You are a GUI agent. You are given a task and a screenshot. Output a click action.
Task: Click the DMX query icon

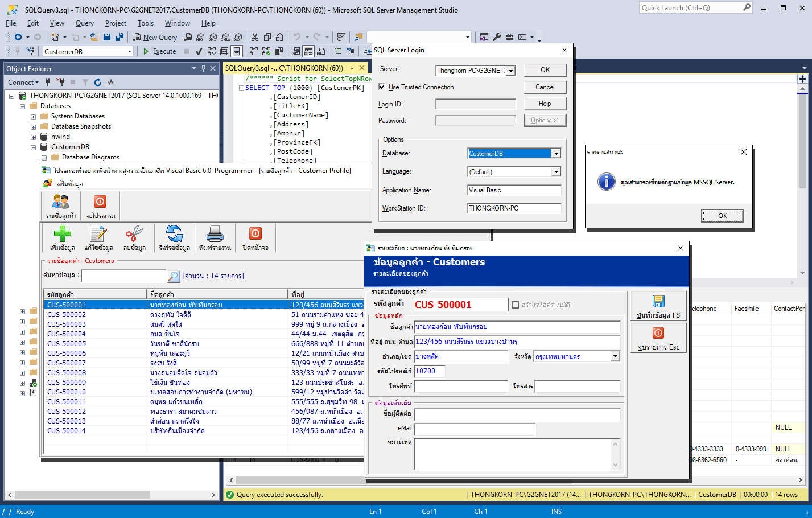[213, 37]
